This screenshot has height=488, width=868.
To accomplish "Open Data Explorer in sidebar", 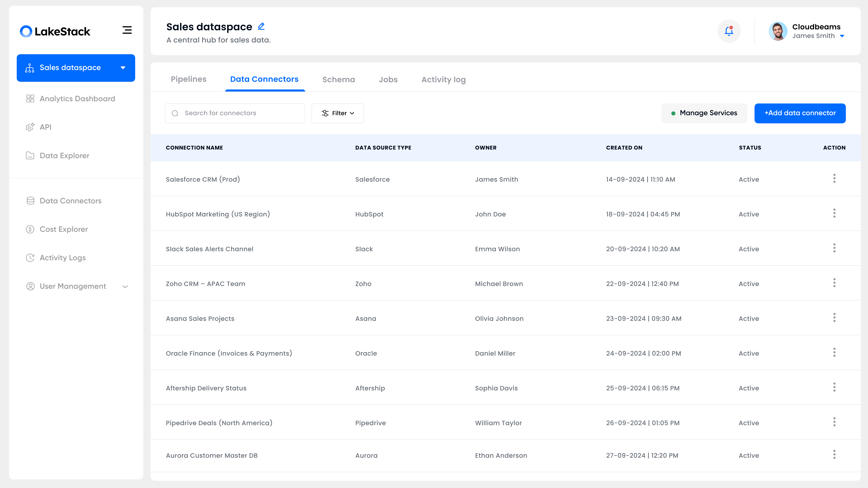I will point(64,156).
